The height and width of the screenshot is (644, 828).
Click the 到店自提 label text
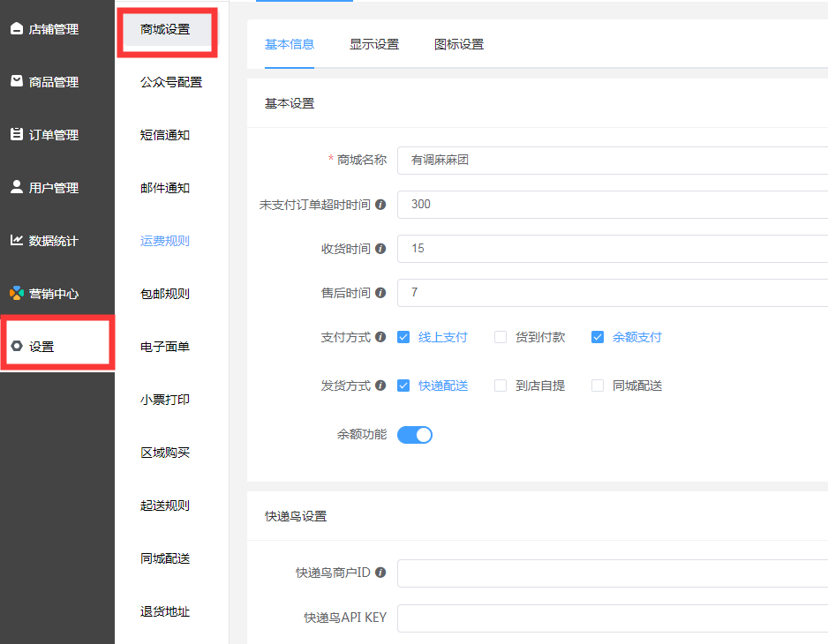pyautogui.click(x=540, y=386)
